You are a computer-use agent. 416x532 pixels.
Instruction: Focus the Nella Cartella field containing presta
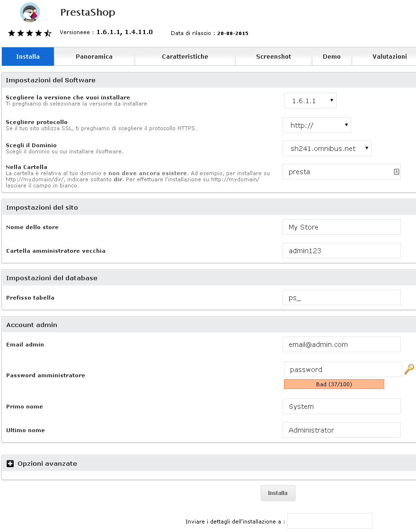click(x=341, y=172)
